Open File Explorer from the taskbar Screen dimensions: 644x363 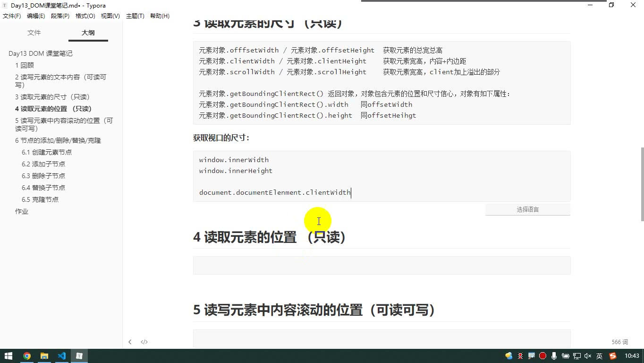pos(44,356)
